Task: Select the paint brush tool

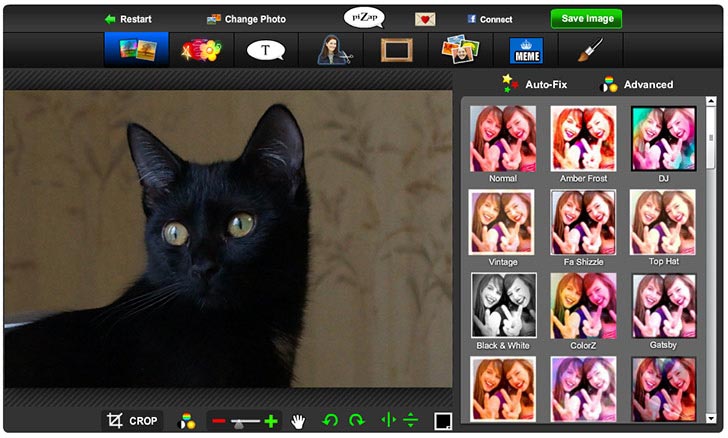Action: pos(591,50)
